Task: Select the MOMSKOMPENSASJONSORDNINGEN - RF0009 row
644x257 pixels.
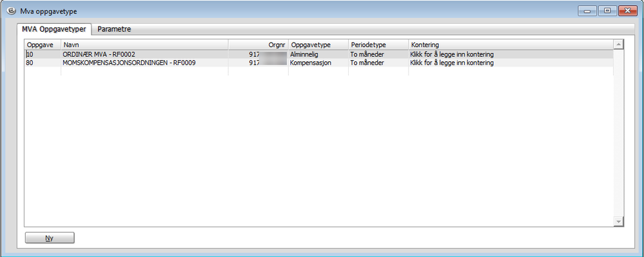Action: (318, 63)
